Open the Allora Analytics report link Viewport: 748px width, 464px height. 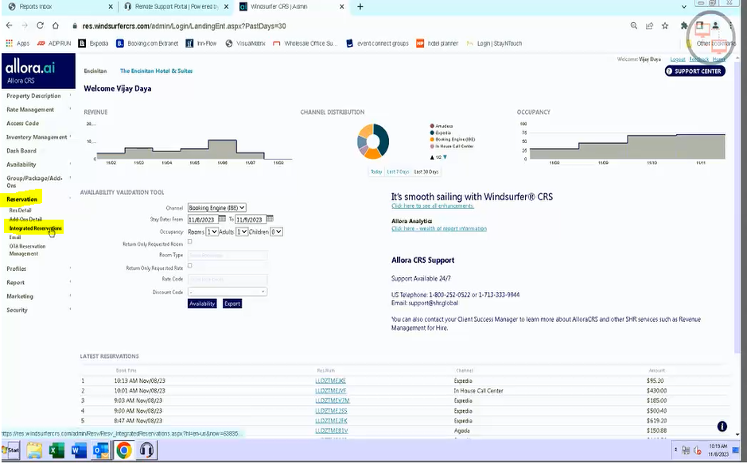pos(439,228)
